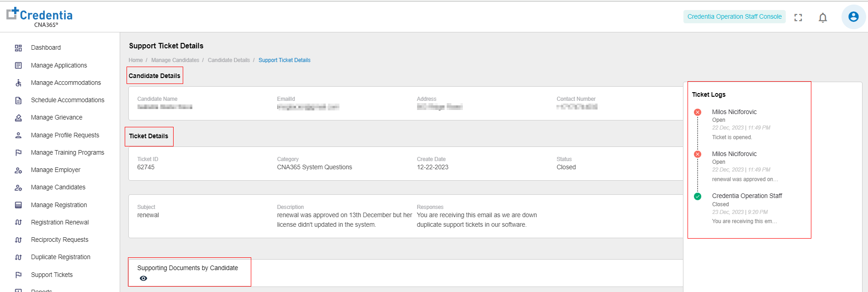Go to Manage Training Programs

click(x=68, y=152)
